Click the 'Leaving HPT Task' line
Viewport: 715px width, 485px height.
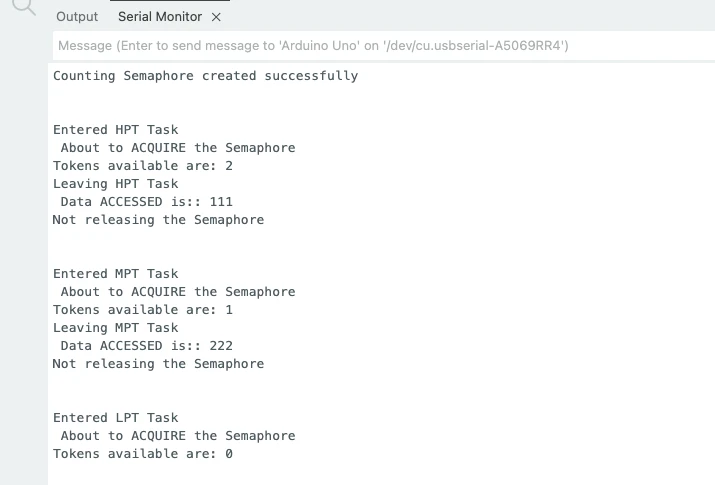(115, 184)
